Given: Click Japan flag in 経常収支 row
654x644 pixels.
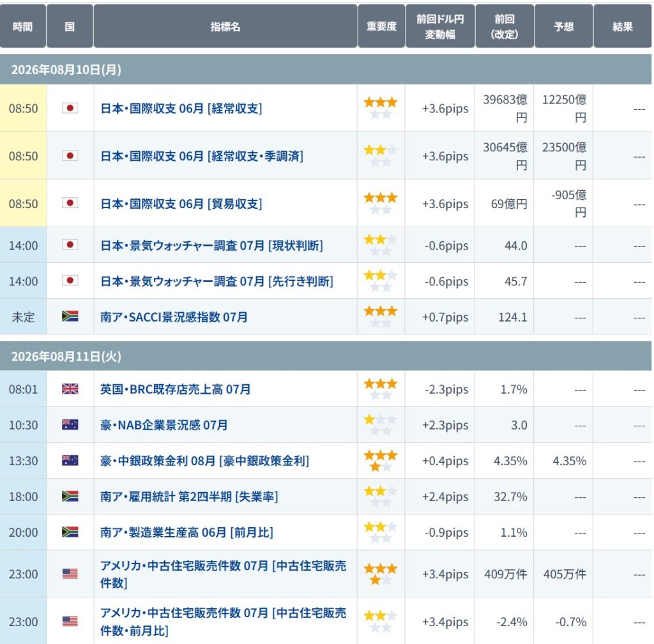Looking at the screenshot, I should 70,109.
